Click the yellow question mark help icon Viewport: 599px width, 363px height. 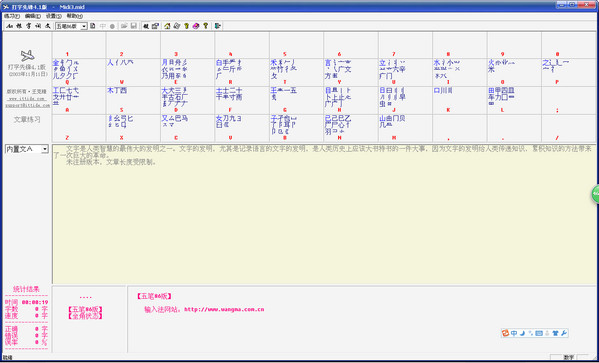pos(206,26)
